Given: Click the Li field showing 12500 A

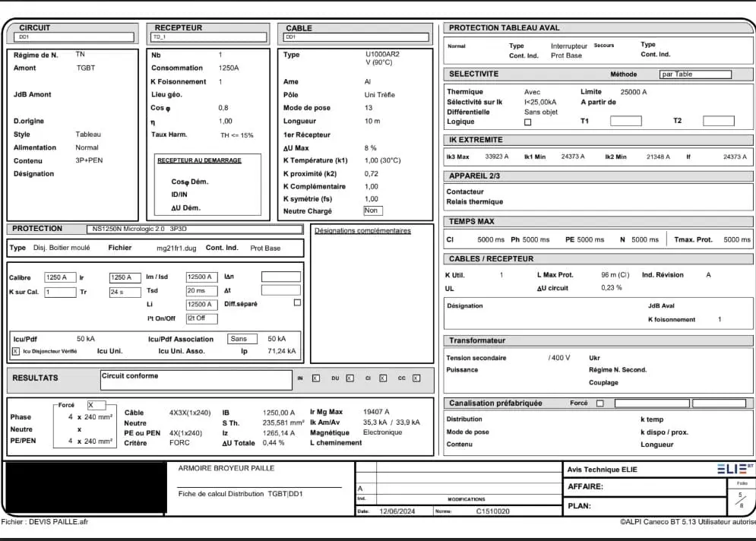Looking at the screenshot, I should pyautogui.click(x=201, y=305).
